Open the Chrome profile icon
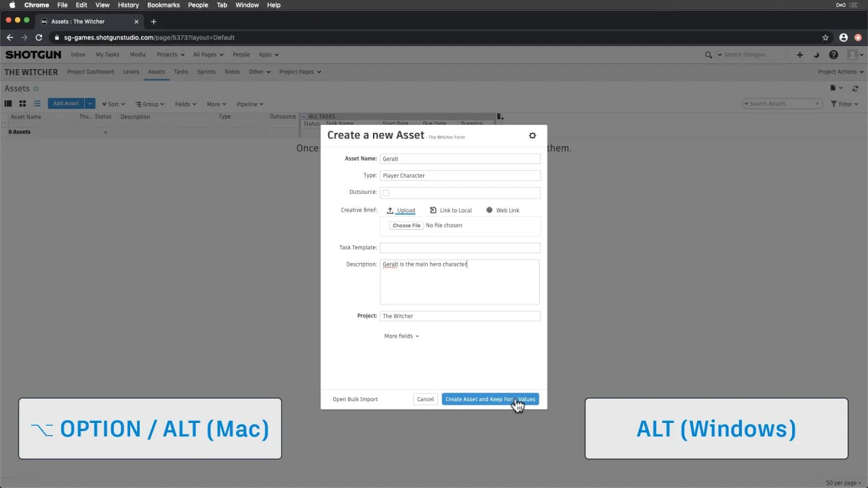The image size is (868, 488). click(844, 38)
